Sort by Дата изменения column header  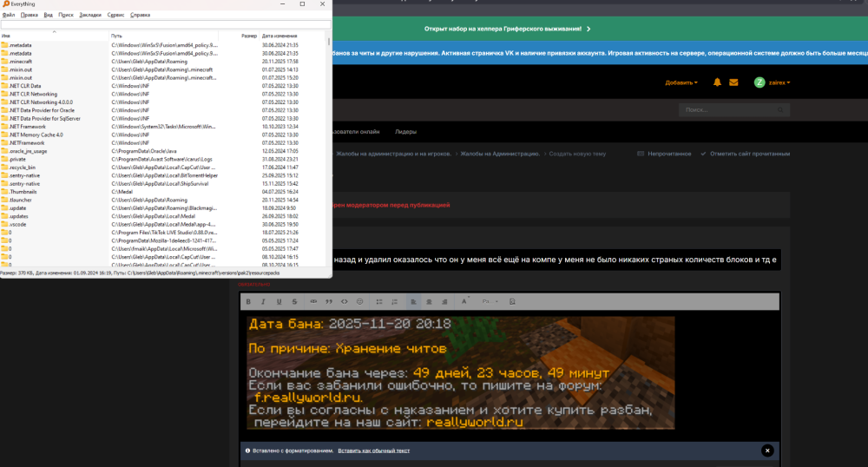pyautogui.click(x=293, y=36)
